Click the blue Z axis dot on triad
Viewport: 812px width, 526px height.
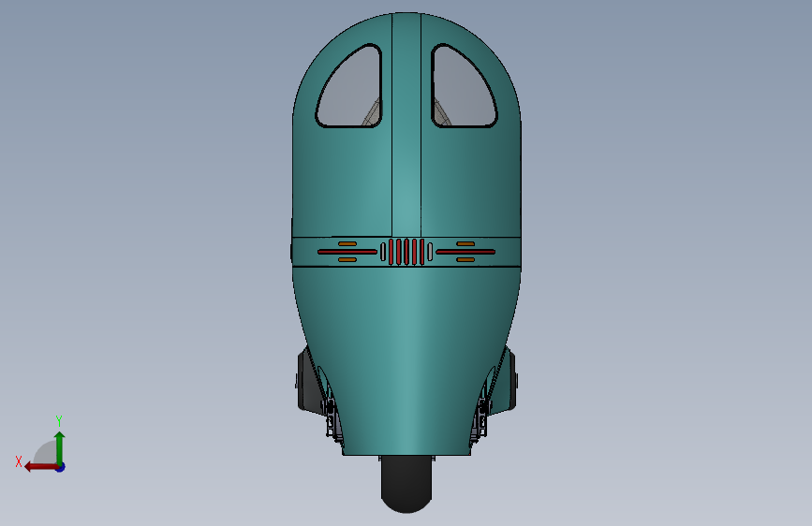tap(61, 467)
